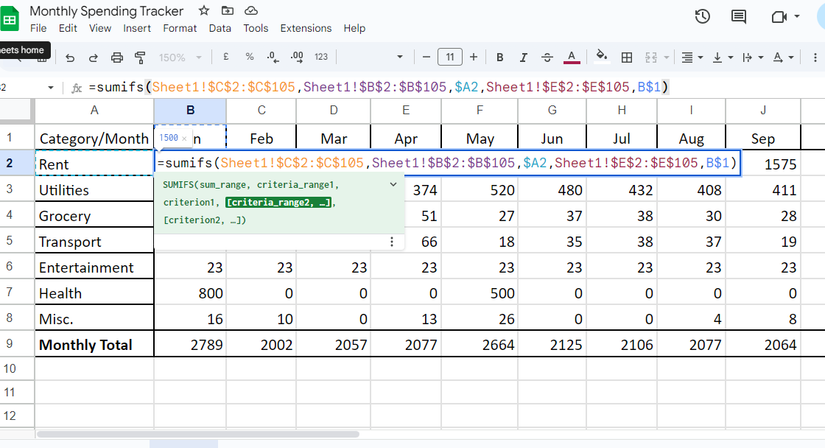This screenshot has height=448, width=825.
Task: Decrease font size with minus button
Action: point(427,57)
